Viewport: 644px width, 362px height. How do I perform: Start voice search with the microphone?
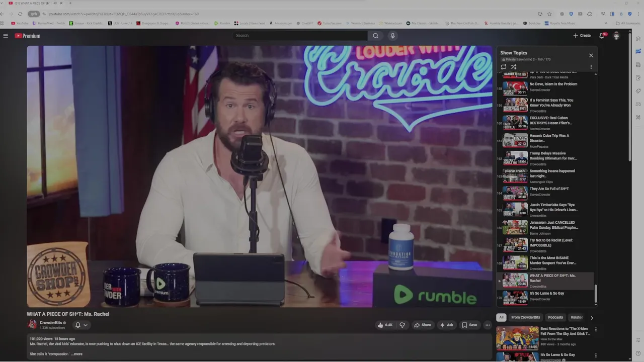(x=393, y=36)
